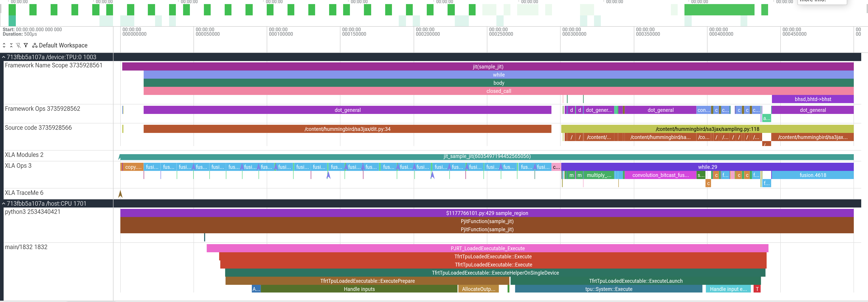Select the jit(sample_jit) slice
868x302 pixels.
[x=488, y=67]
